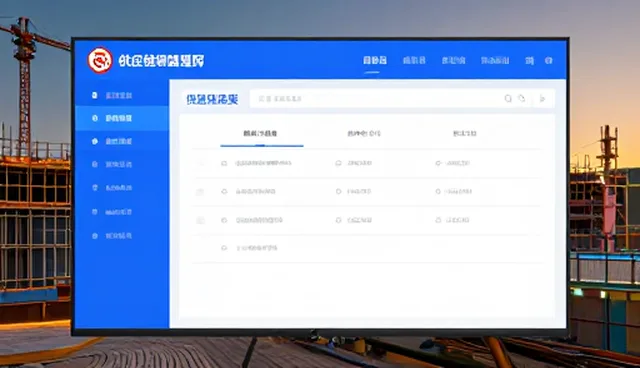Click the round icon ending the top navigation
640x368 pixels.
pyautogui.click(x=549, y=60)
